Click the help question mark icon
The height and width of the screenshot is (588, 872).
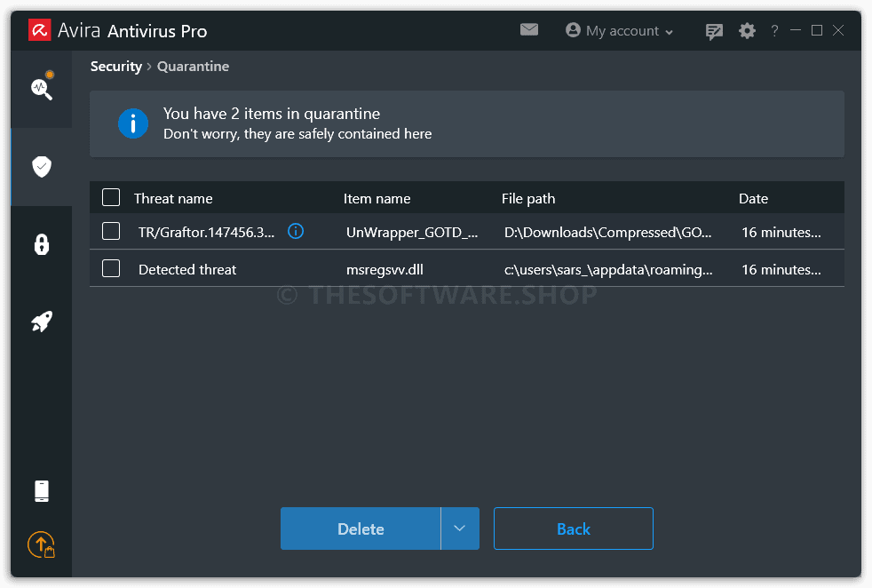(774, 30)
